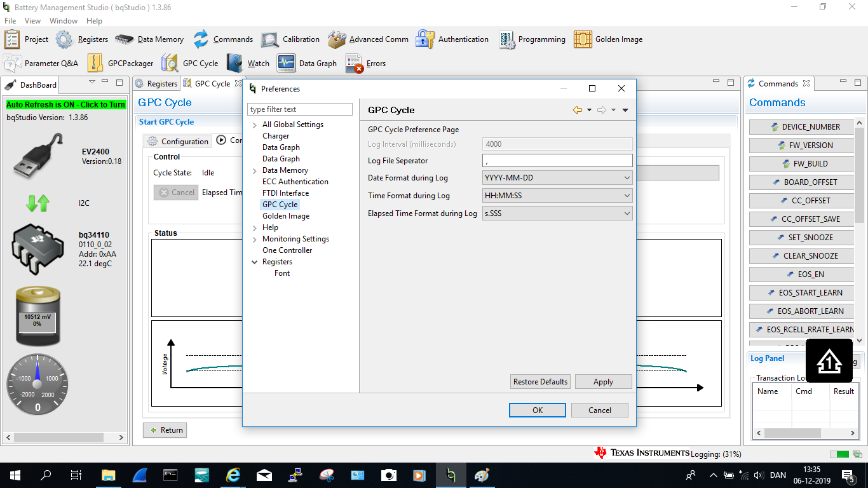Go back using the yellow arrow in Preferences

point(578,110)
